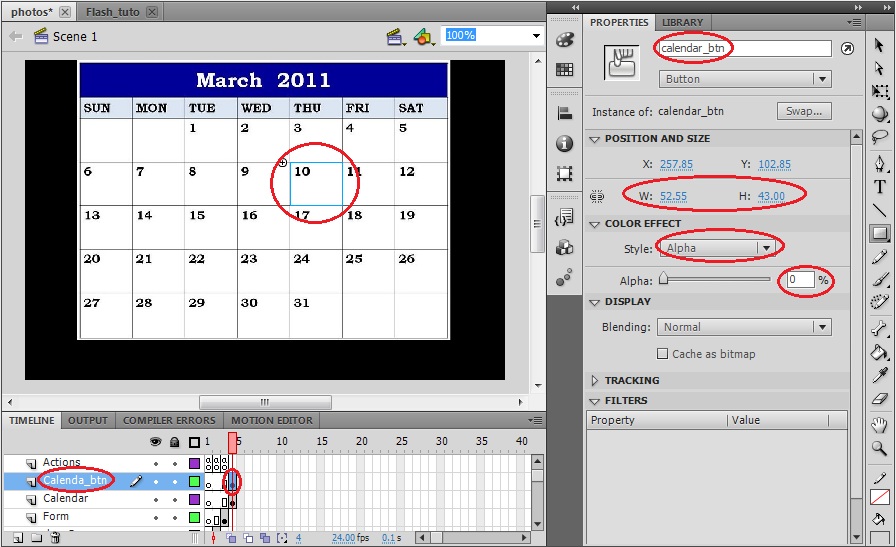Select the Deco tool
This screenshot has height=547, width=896.
coord(880,302)
